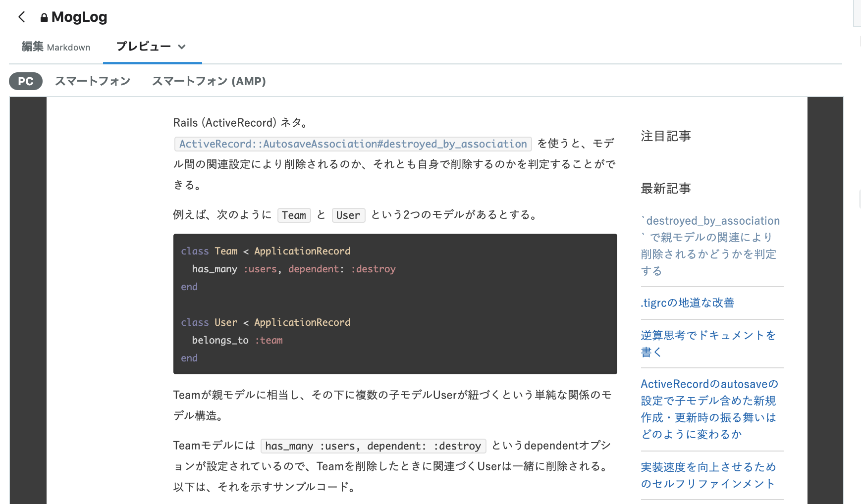This screenshot has width=861, height=504.
Task: Enable スマートフォン (AMP) preview mode
Action: click(209, 81)
